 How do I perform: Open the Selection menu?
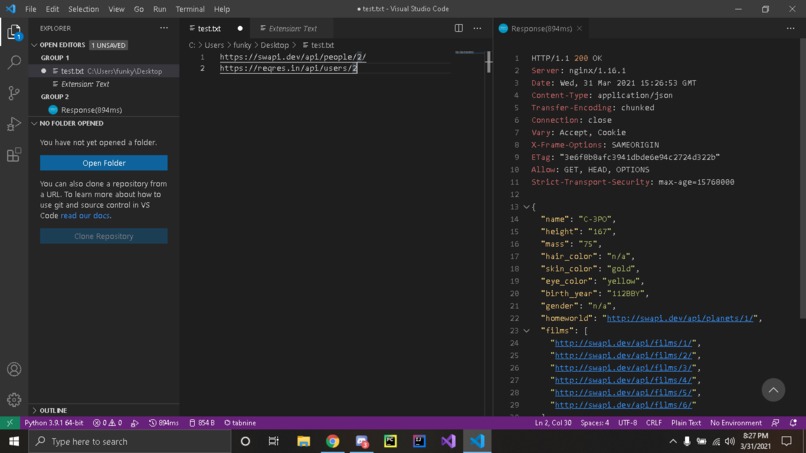(83, 9)
